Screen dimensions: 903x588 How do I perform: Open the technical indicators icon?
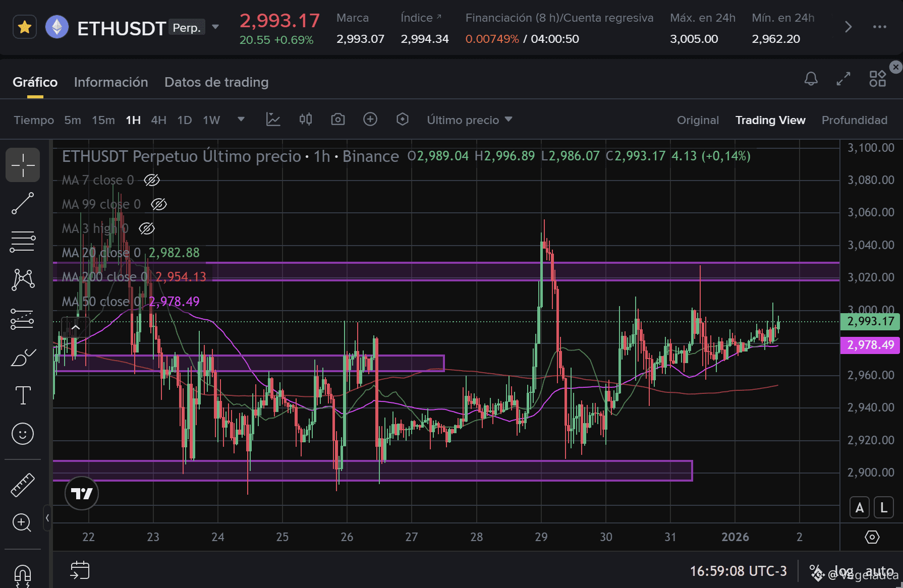[x=273, y=120]
